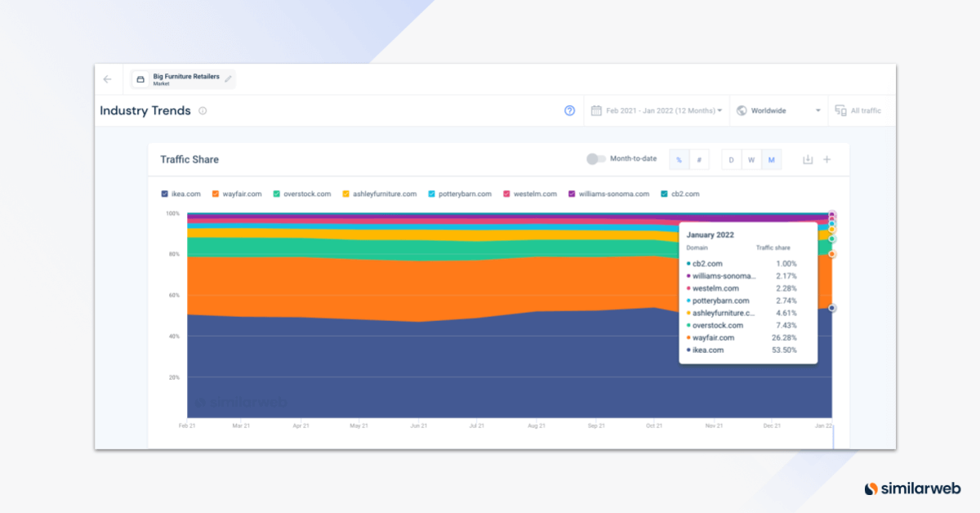Click the Big Furniture Retailers market icon
Viewport: 980px width, 513px height.
[x=140, y=79]
